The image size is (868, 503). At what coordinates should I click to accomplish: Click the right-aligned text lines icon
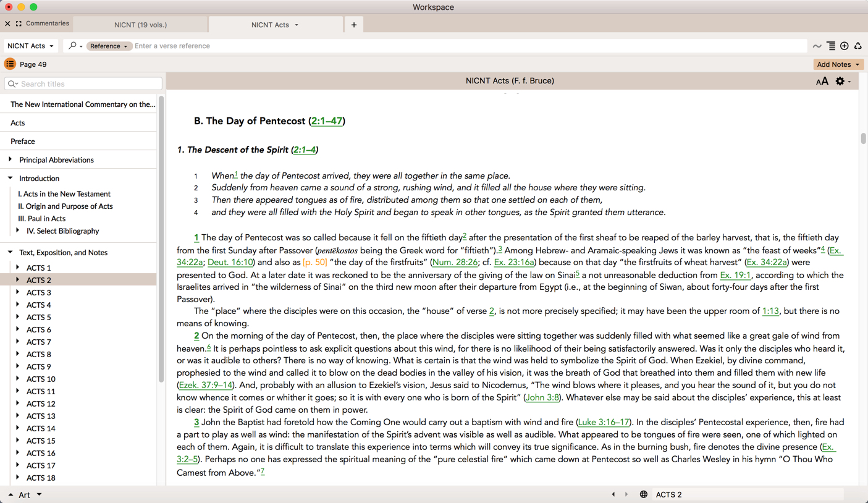click(x=831, y=46)
